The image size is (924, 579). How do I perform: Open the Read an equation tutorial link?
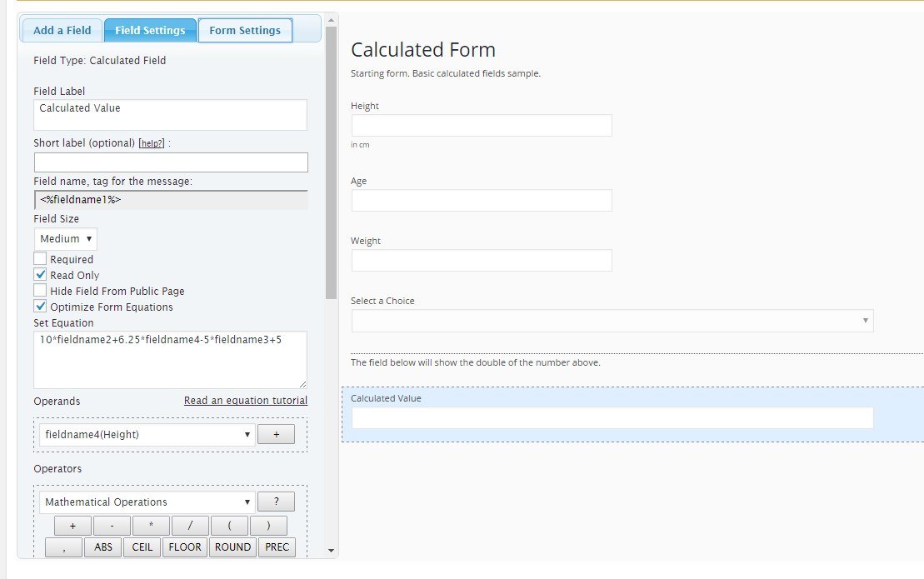(x=245, y=401)
